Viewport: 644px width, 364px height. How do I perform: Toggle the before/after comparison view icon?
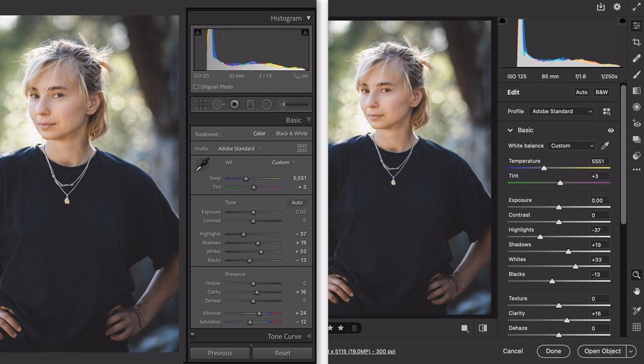point(483,328)
